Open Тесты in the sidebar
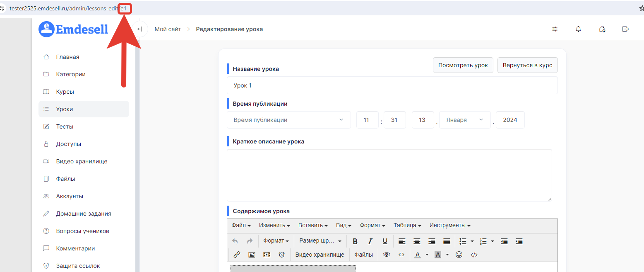This screenshot has width=644, height=272. tap(84, 126)
